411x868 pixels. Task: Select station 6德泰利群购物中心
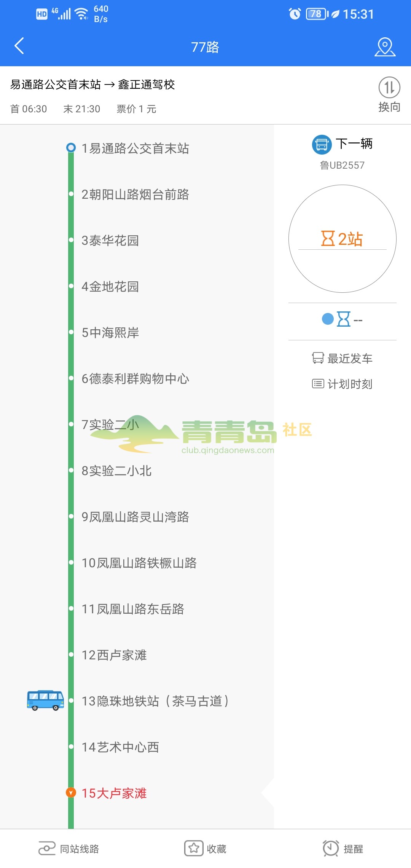pyautogui.click(x=135, y=378)
